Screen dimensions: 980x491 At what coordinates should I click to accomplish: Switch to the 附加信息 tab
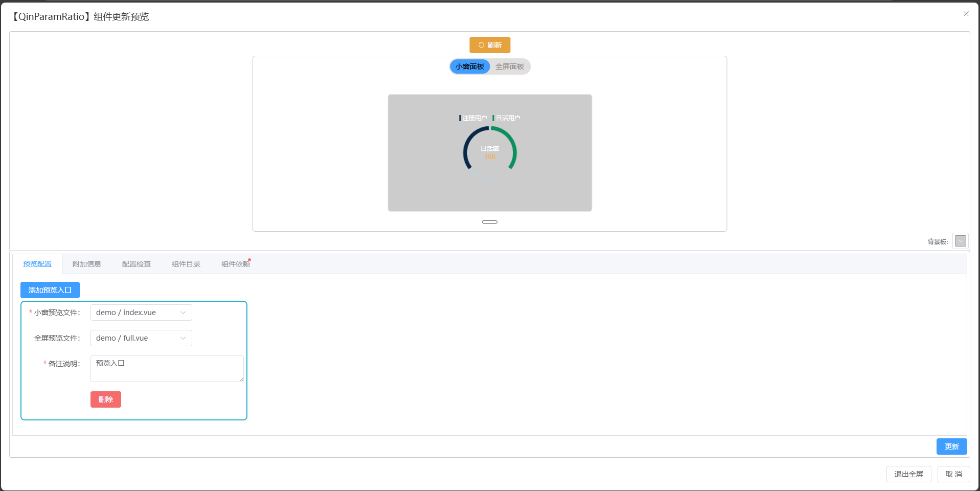click(x=87, y=264)
